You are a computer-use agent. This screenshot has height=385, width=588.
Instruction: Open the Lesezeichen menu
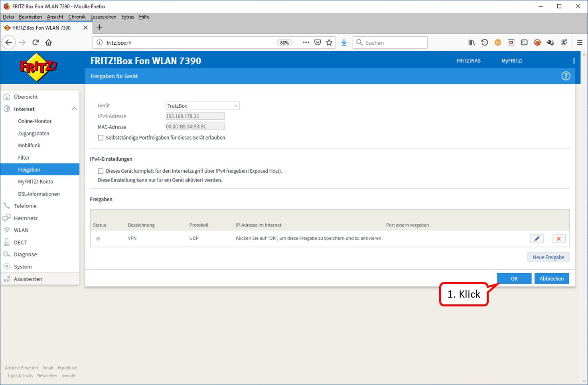pos(103,17)
